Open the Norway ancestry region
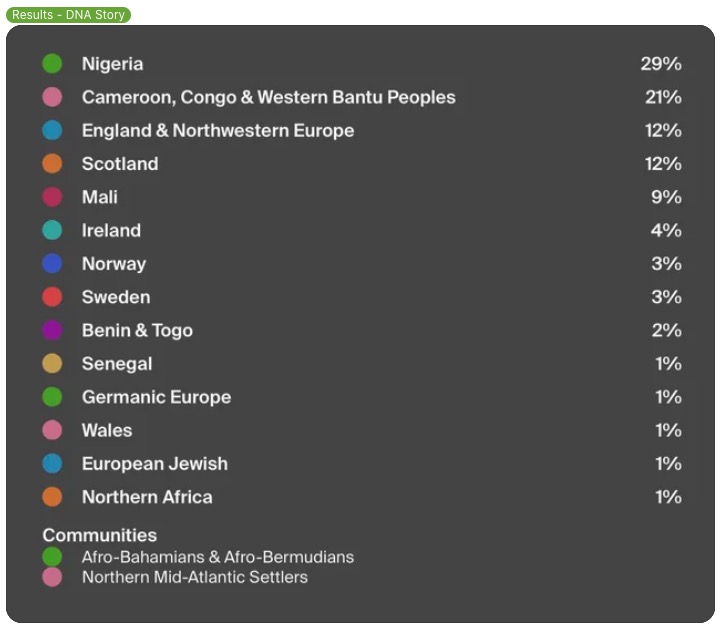 (x=114, y=264)
